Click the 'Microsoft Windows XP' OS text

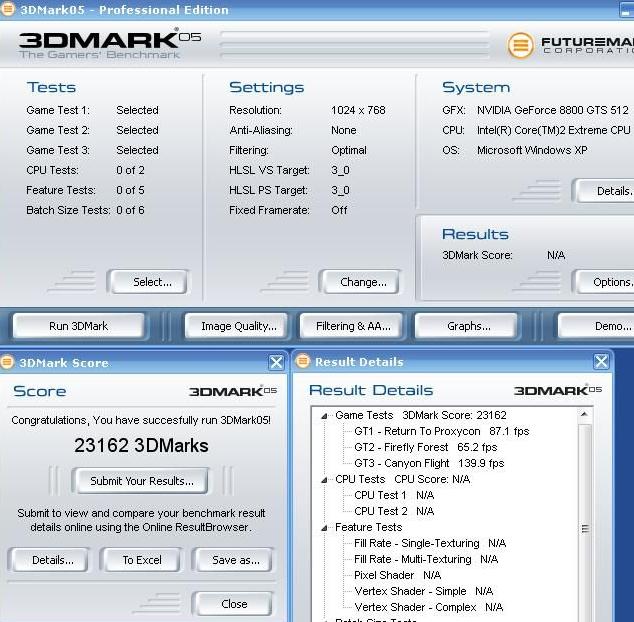[532, 150]
